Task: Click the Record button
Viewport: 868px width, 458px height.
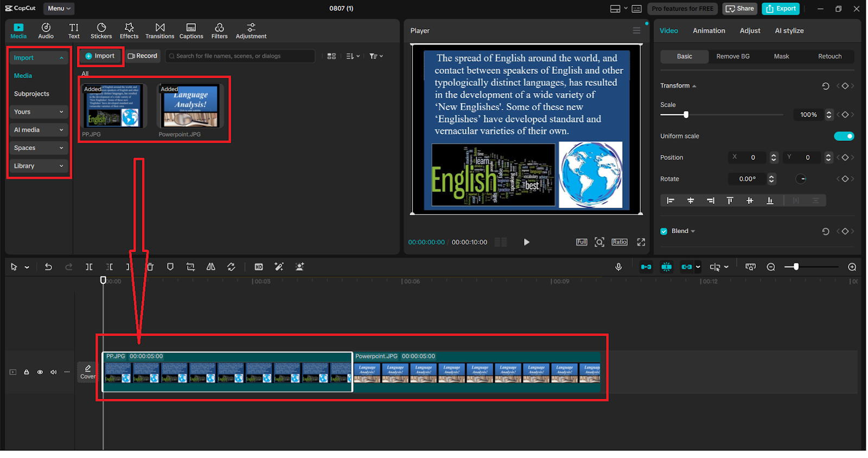Action: point(143,56)
